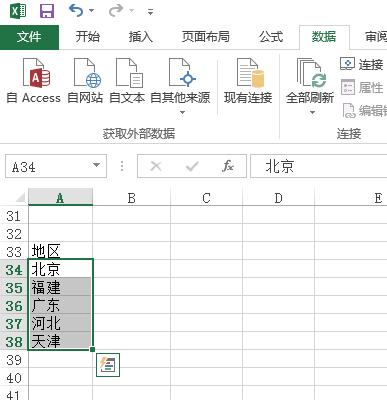Click the selection fill handle
387x400 pixels.
[x=92, y=349]
